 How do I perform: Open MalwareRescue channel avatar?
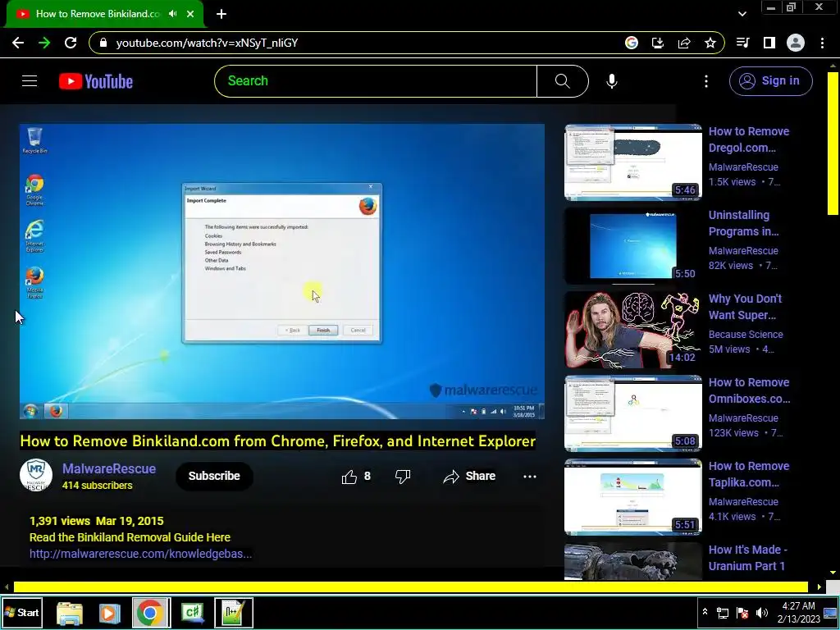coord(36,475)
